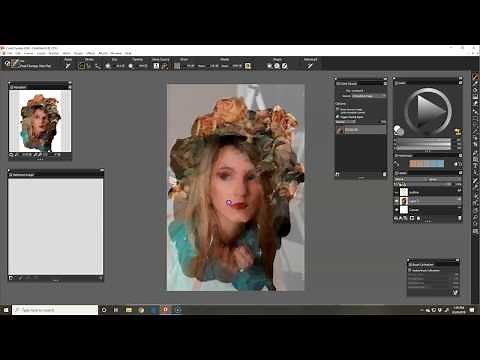Open Windows Start menu
This screenshot has width=480, height=360.
click(x=6, y=310)
